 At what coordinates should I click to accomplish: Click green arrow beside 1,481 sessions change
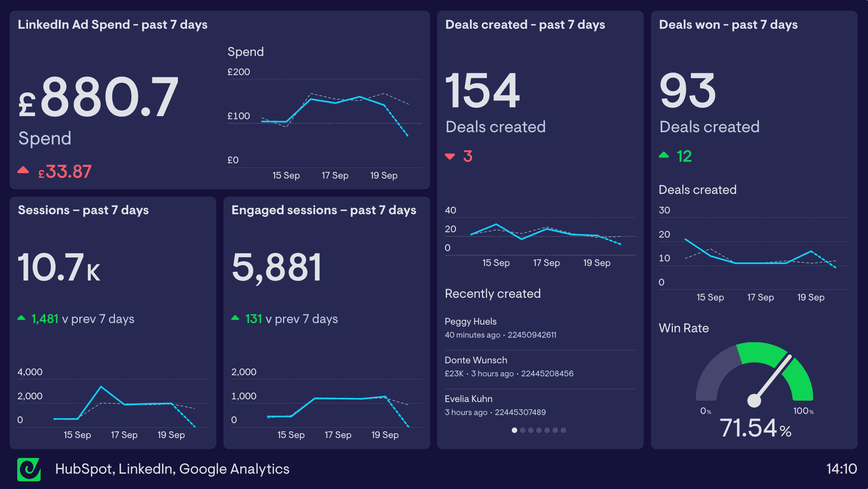click(x=21, y=318)
